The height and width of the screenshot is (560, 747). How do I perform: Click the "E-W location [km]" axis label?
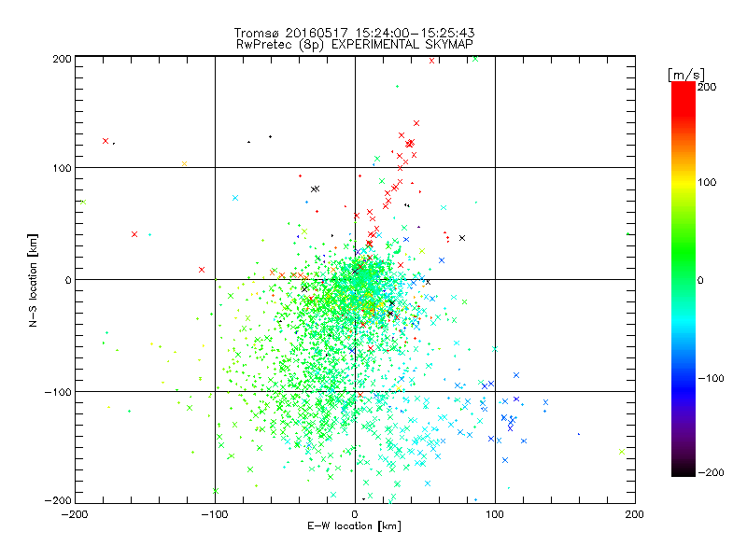(x=354, y=526)
